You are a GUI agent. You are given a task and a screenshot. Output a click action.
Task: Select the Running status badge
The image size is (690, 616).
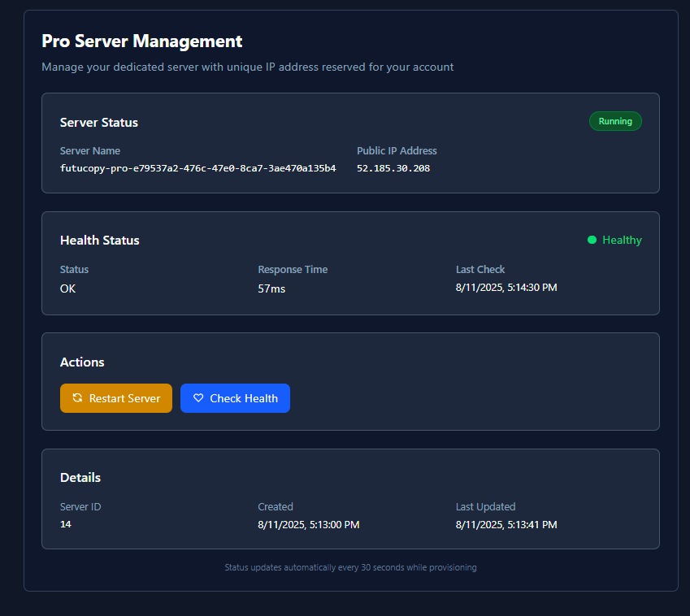pyautogui.click(x=615, y=120)
